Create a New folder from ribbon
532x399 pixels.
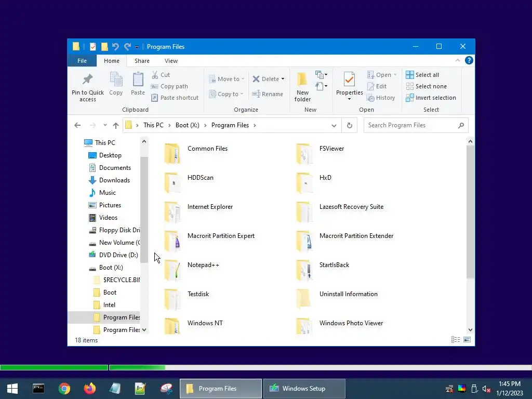click(302, 87)
